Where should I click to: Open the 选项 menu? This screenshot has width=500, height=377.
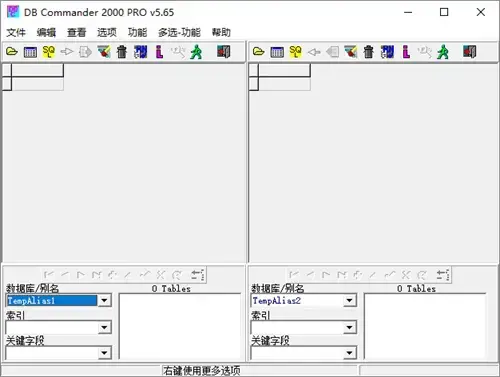107,32
